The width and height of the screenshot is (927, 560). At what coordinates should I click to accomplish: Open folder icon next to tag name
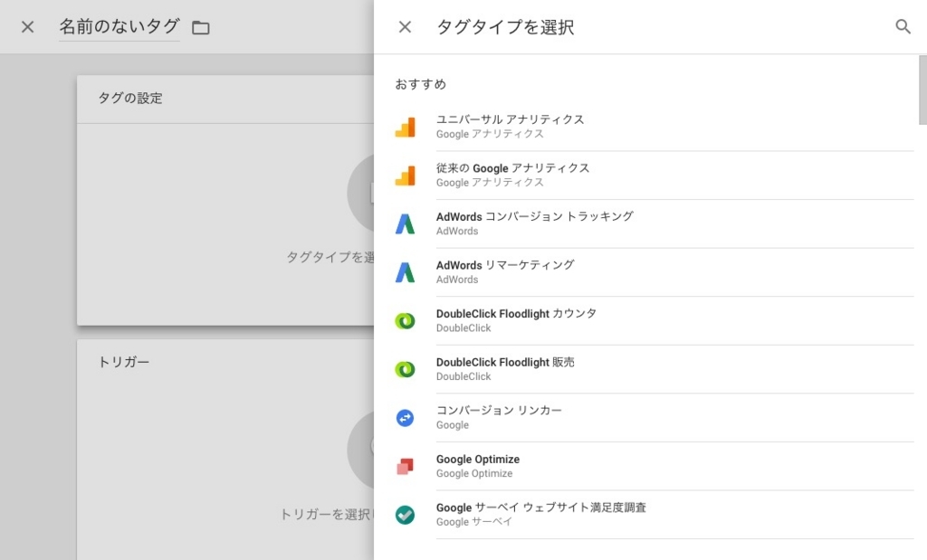[x=201, y=27]
